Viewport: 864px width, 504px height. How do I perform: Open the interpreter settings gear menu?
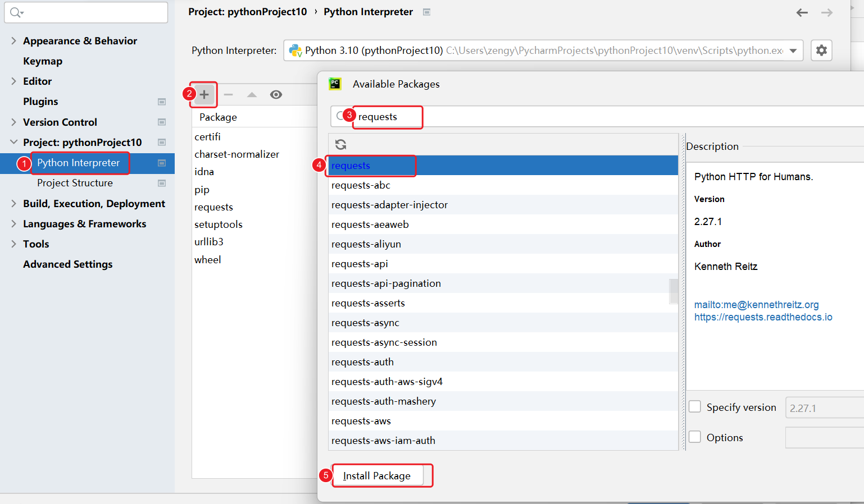click(821, 51)
